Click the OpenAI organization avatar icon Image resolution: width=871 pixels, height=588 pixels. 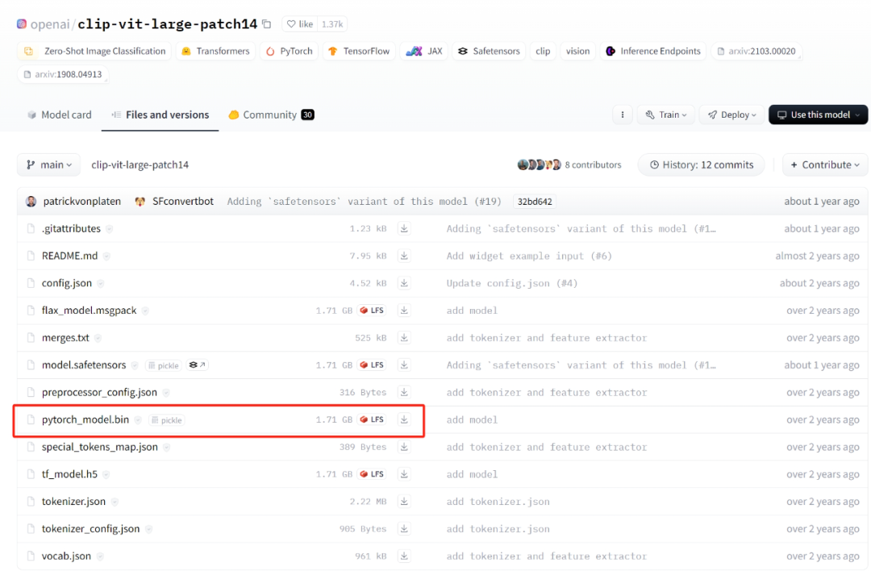click(22, 24)
